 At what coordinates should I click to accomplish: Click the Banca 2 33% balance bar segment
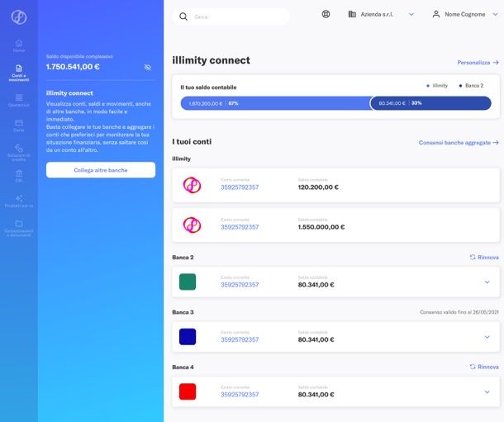(x=430, y=103)
